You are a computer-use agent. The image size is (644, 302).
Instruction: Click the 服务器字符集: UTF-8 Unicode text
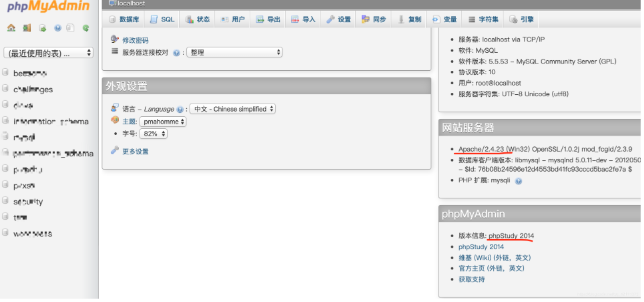513,94
